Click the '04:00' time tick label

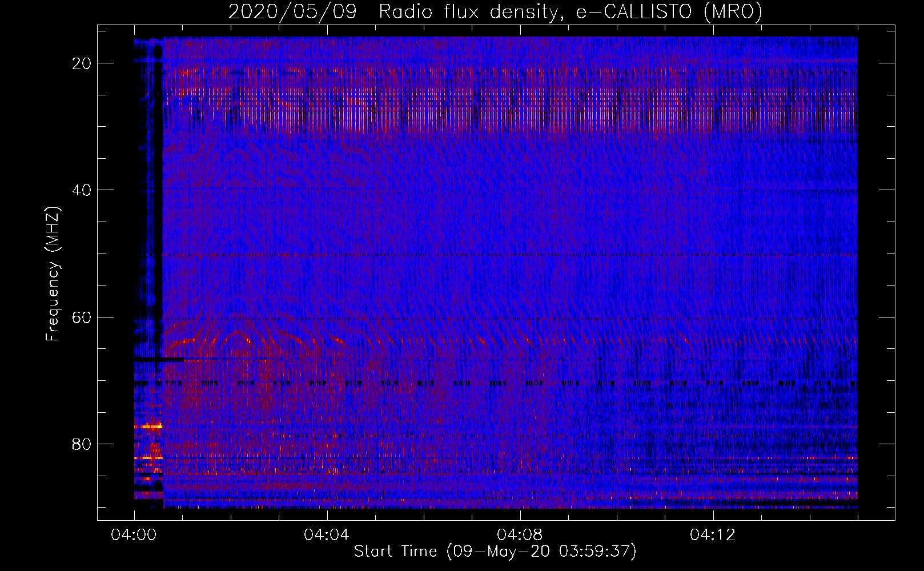134,535
